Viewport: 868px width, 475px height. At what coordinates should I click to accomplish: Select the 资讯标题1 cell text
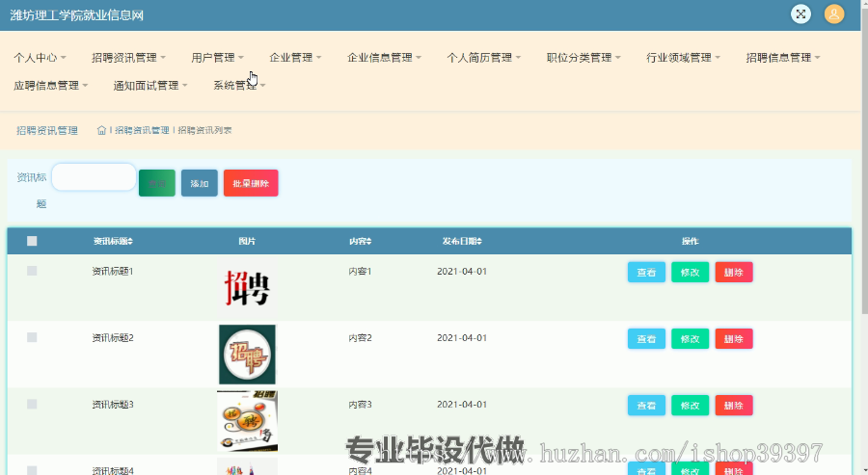113,271
